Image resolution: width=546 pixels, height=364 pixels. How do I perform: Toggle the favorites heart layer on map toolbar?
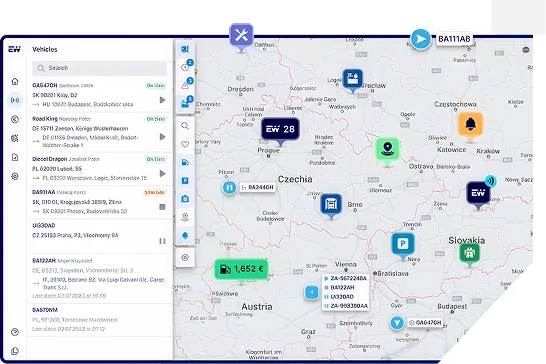click(185, 144)
